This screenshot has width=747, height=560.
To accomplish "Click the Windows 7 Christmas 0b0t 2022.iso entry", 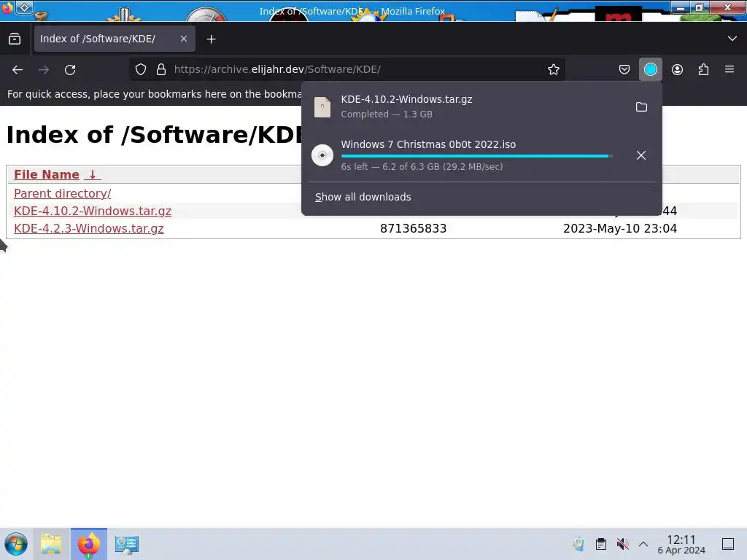I will (x=481, y=155).
